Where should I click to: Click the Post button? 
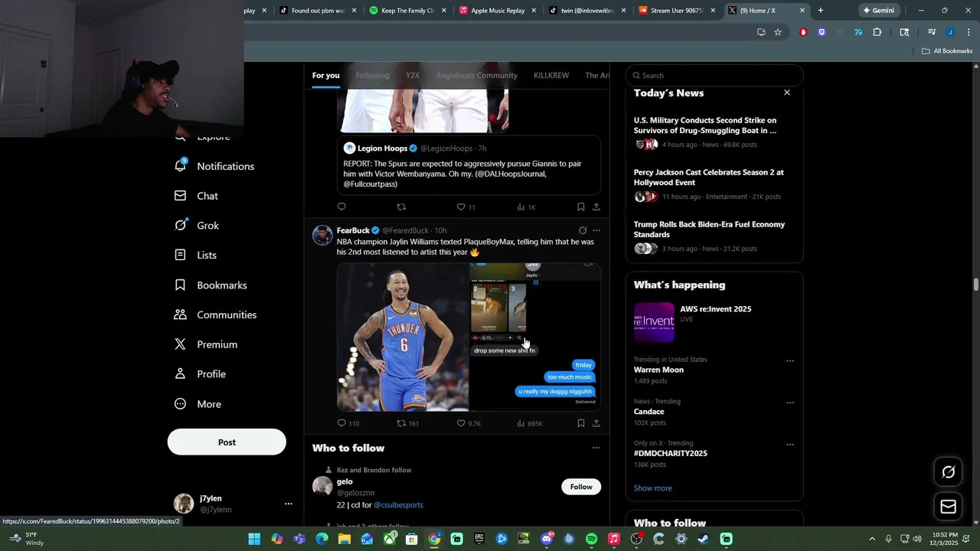[x=227, y=442]
